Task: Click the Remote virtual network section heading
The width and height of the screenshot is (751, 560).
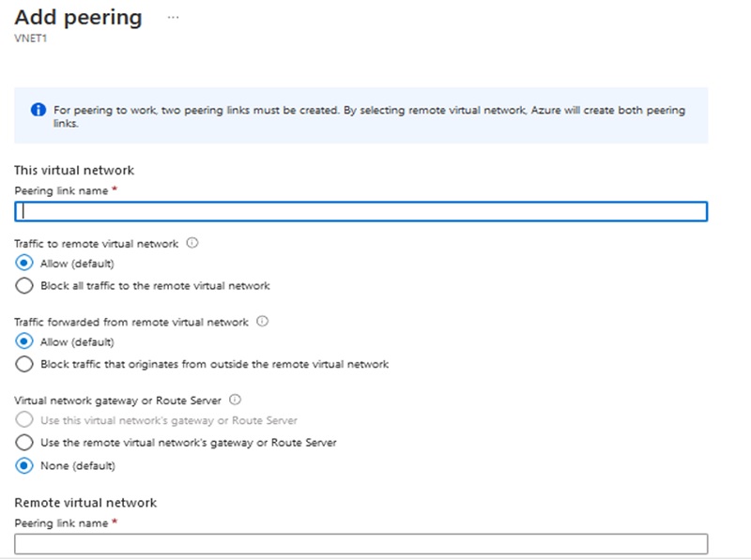Action: coord(85,503)
